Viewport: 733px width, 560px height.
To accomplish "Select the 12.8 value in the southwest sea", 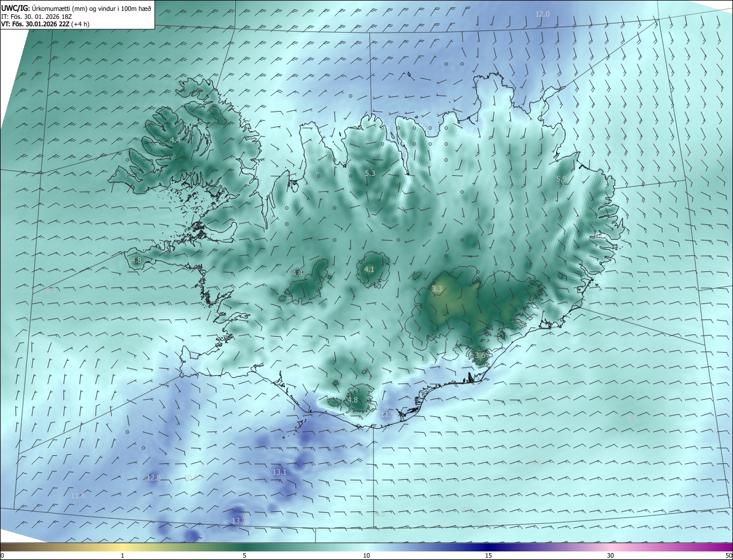I will [153, 478].
